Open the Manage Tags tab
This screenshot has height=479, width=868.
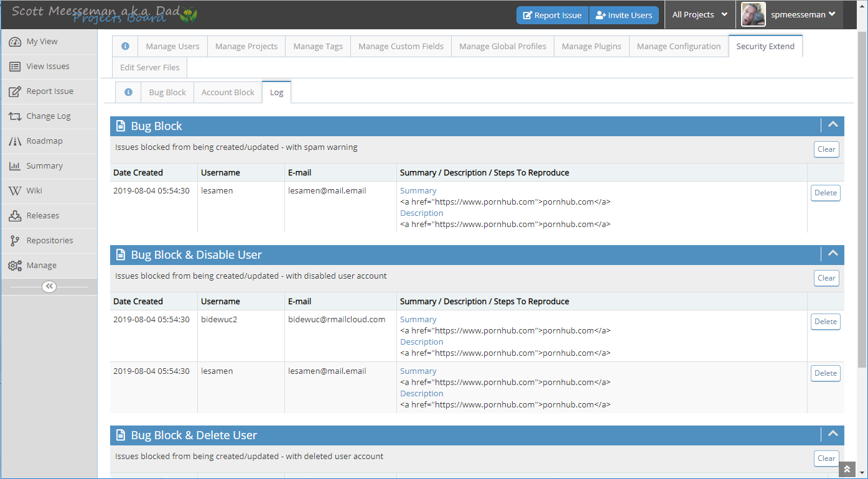tap(318, 46)
